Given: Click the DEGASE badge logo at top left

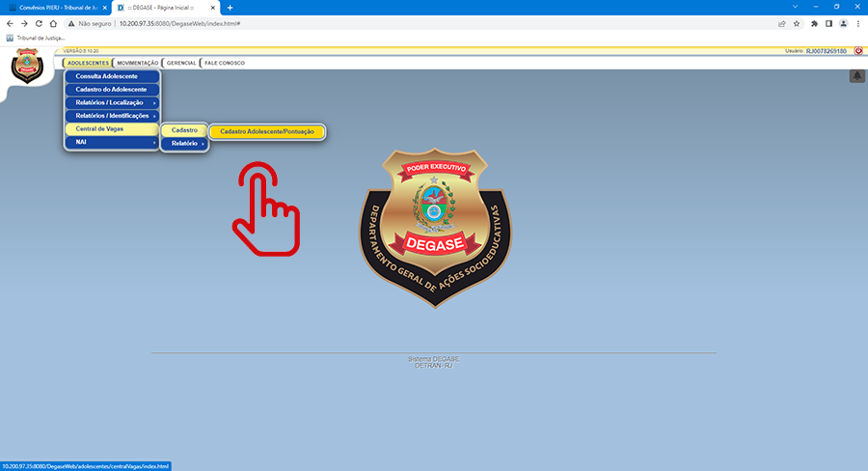Looking at the screenshot, I should tap(27, 67).
